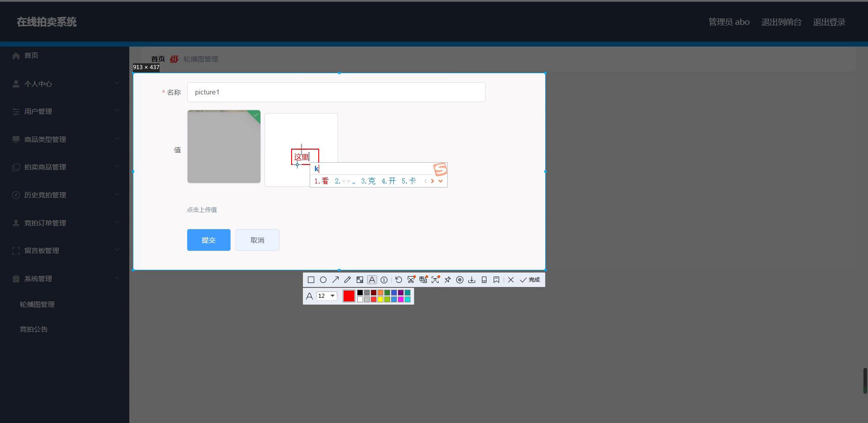The image size is (868, 423).
Task: Select the rectangle annotation tool
Action: pyautogui.click(x=311, y=280)
